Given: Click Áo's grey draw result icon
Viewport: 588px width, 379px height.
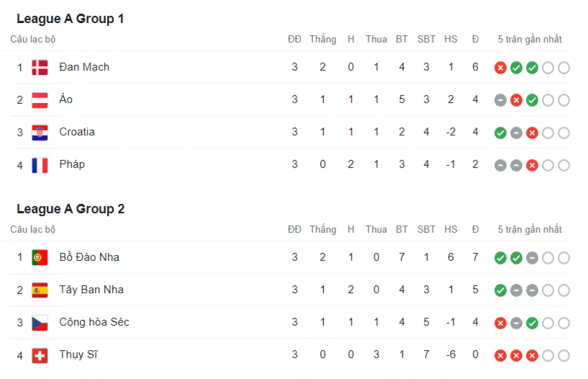Looking at the screenshot, I should (x=500, y=100).
